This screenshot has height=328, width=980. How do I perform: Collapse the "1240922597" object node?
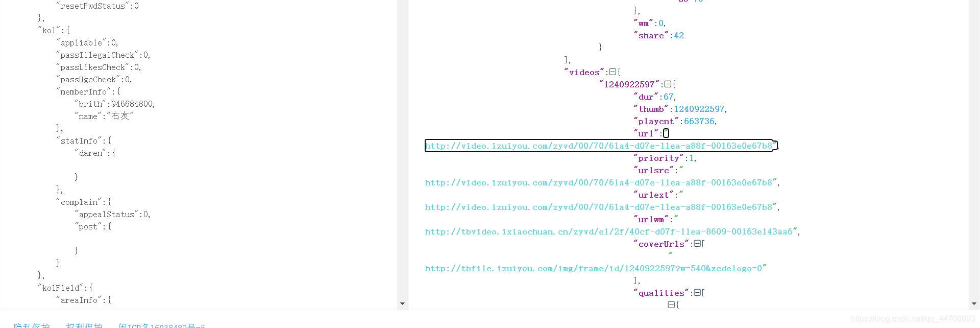click(668, 84)
